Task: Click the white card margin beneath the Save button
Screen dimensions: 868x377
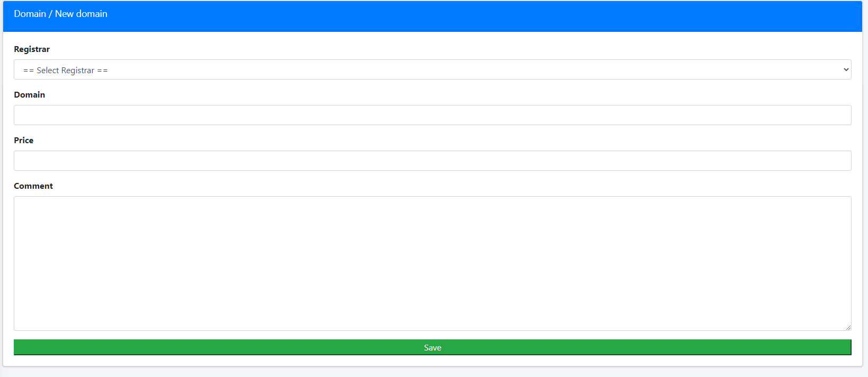Action: pyautogui.click(x=432, y=361)
